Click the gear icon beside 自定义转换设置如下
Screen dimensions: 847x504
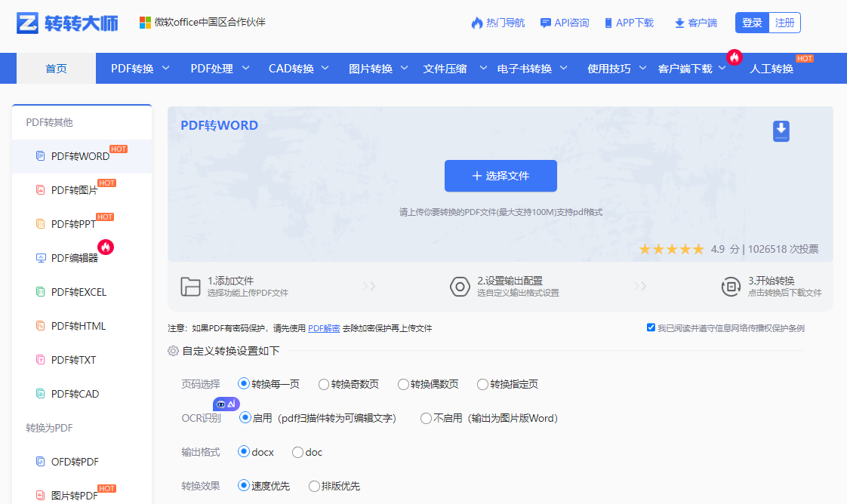point(174,350)
